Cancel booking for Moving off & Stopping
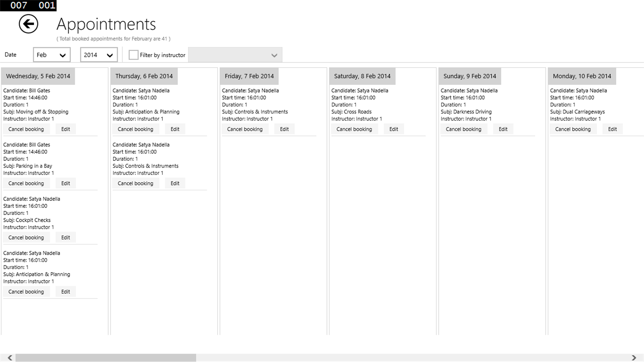This screenshot has height=362, width=644. (26, 129)
